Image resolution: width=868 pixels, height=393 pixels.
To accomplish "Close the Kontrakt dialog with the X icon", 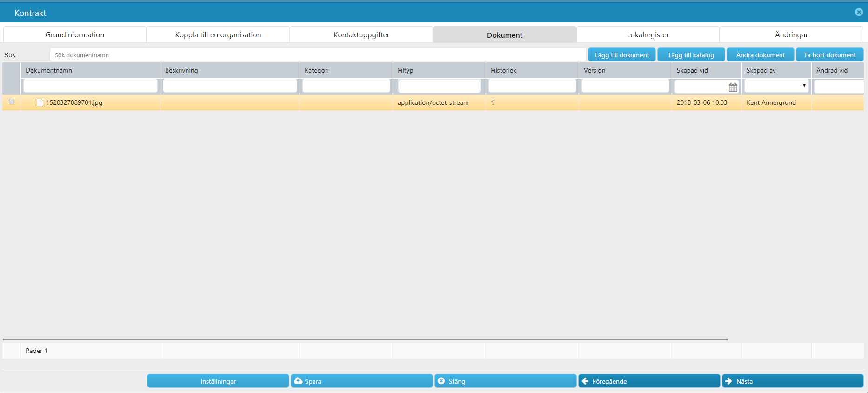I will click(x=859, y=12).
